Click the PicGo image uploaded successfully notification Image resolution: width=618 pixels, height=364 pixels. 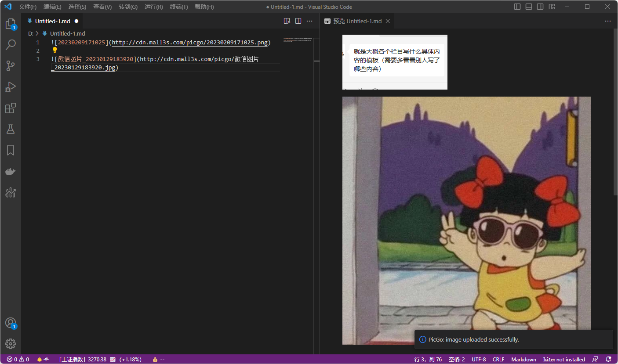513,339
